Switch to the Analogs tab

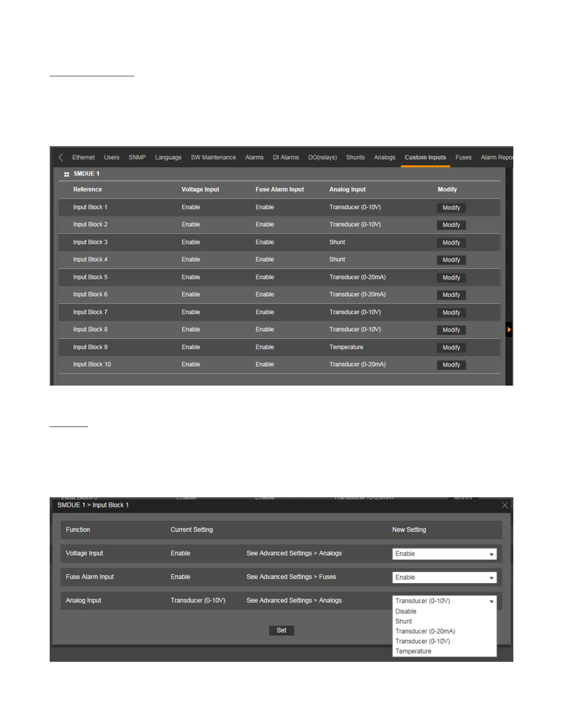[x=385, y=157]
